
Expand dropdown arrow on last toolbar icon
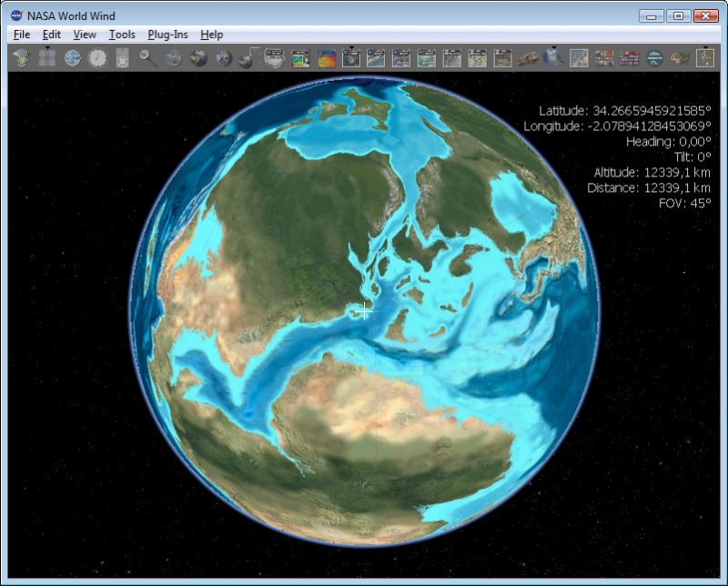point(705,47)
